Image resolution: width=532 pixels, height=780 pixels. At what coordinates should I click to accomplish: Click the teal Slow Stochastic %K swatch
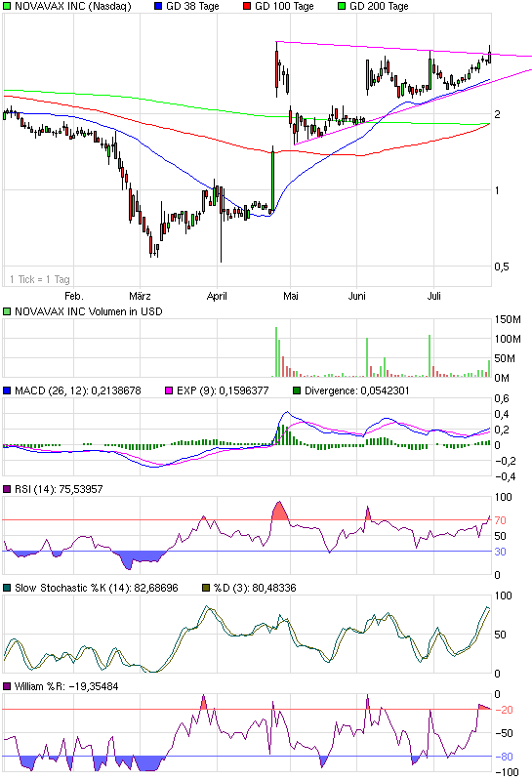(7, 588)
